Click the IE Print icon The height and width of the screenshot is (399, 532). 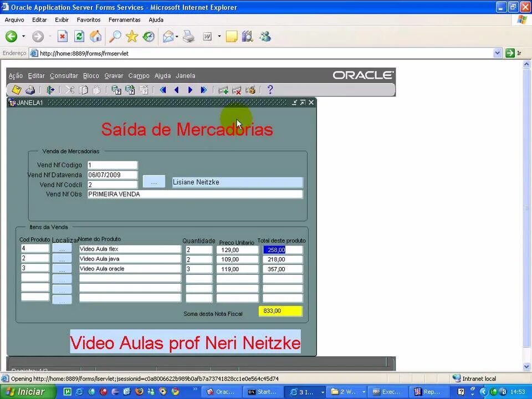(188, 37)
